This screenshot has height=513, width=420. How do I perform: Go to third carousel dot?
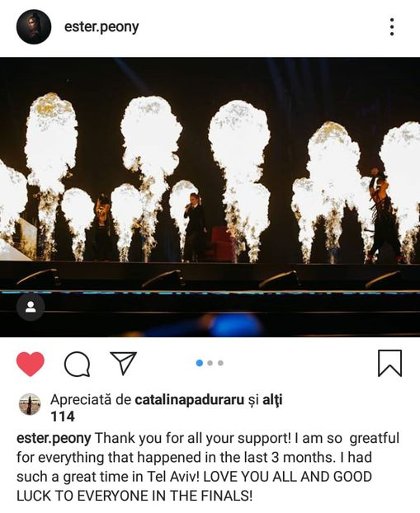coord(220,363)
